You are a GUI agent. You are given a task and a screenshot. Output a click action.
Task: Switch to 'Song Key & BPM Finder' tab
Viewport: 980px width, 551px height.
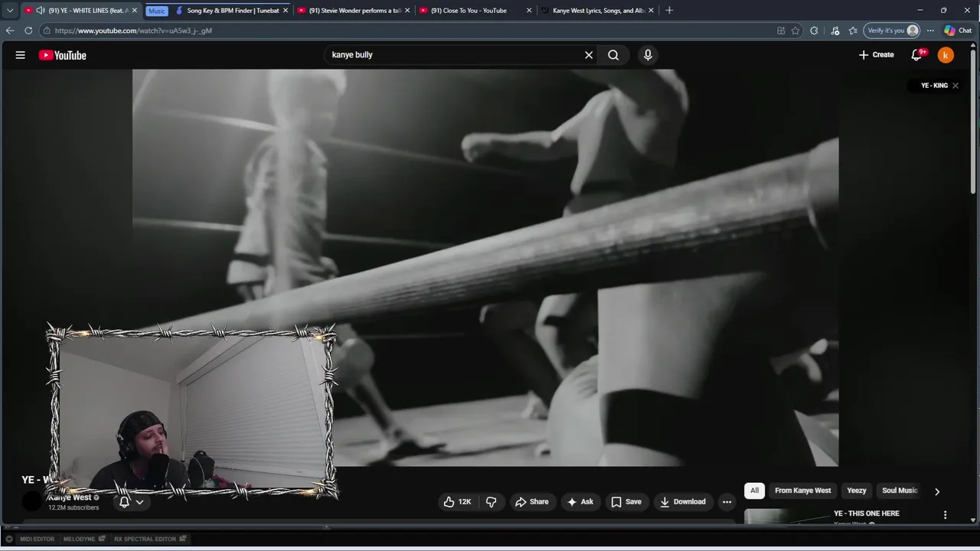click(233, 11)
